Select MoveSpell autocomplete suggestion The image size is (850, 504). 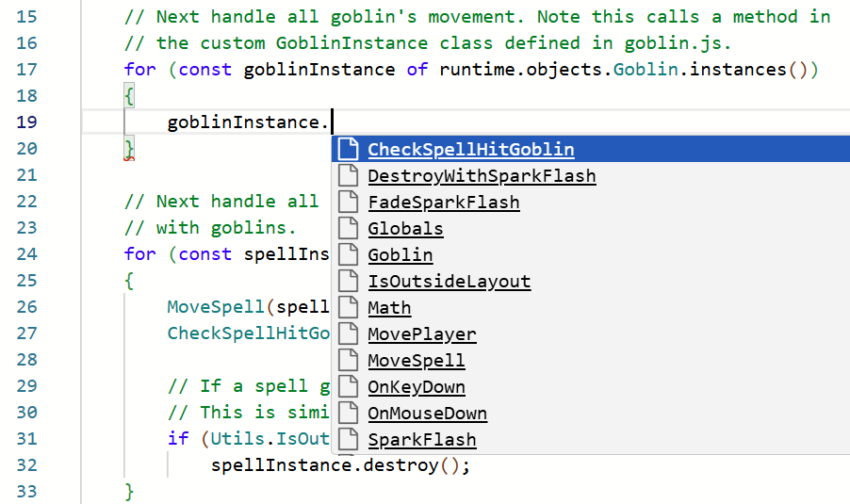click(417, 361)
